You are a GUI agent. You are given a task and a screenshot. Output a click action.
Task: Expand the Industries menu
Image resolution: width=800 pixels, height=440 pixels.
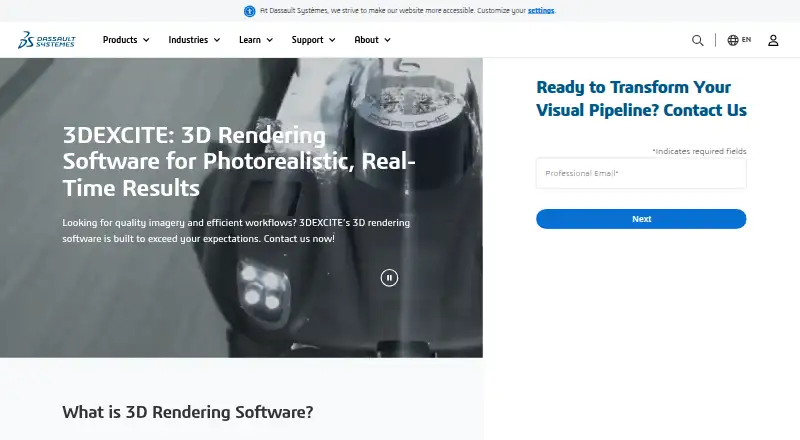coord(194,40)
